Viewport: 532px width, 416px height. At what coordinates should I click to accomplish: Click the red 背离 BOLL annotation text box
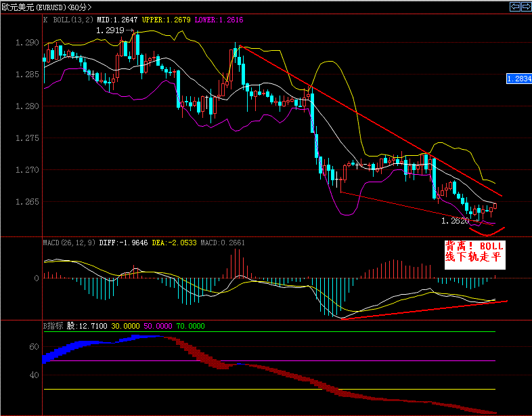point(474,251)
